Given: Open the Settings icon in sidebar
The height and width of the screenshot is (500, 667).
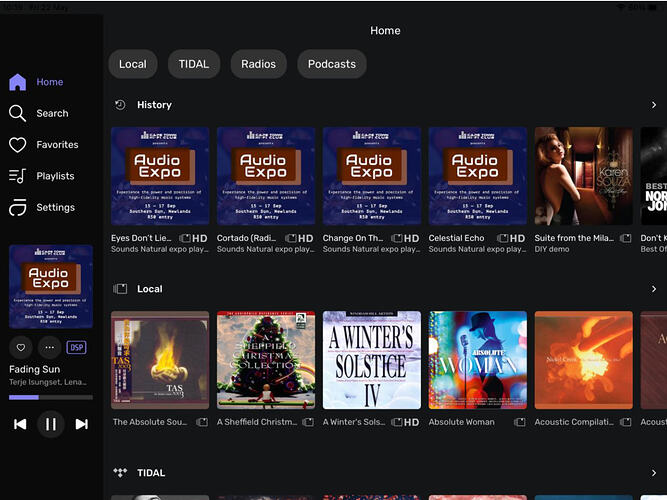Looking at the screenshot, I should [17, 207].
